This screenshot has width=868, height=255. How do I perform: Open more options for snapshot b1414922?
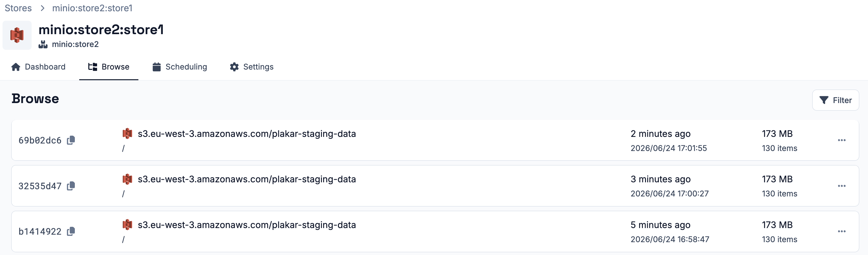tap(841, 232)
